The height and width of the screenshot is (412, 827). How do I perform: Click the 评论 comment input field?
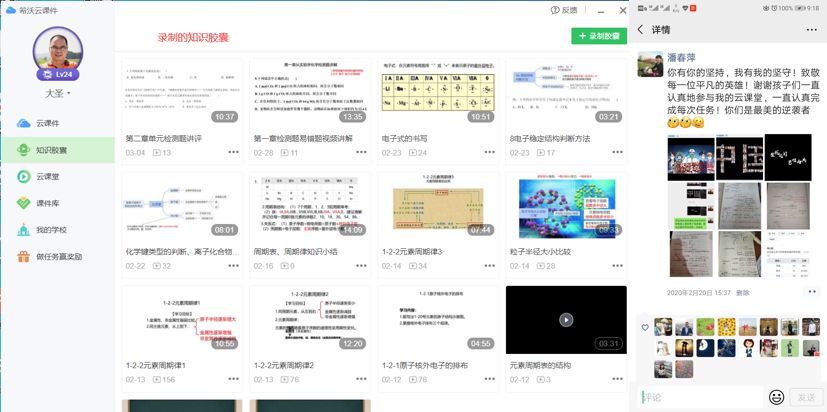pyautogui.click(x=698, y=397)
